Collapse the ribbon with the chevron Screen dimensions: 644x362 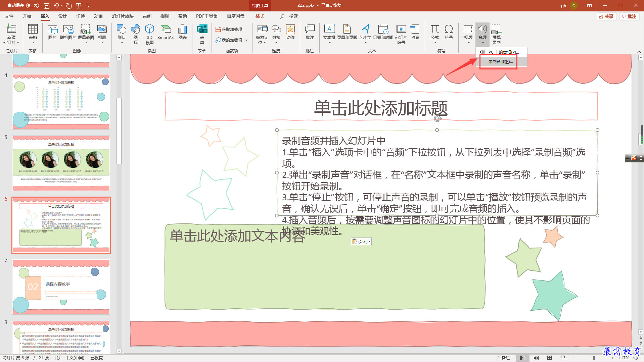tap(639, 52)
